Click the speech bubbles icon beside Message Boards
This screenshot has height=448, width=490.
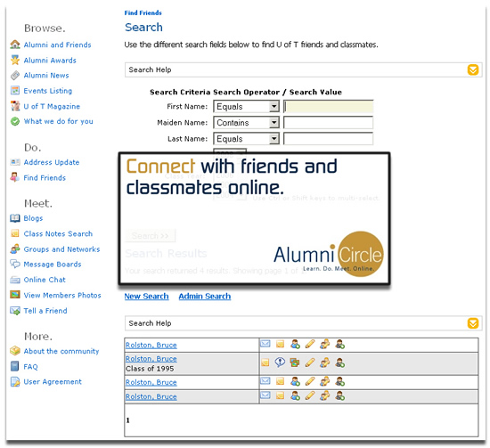point(14,264)
